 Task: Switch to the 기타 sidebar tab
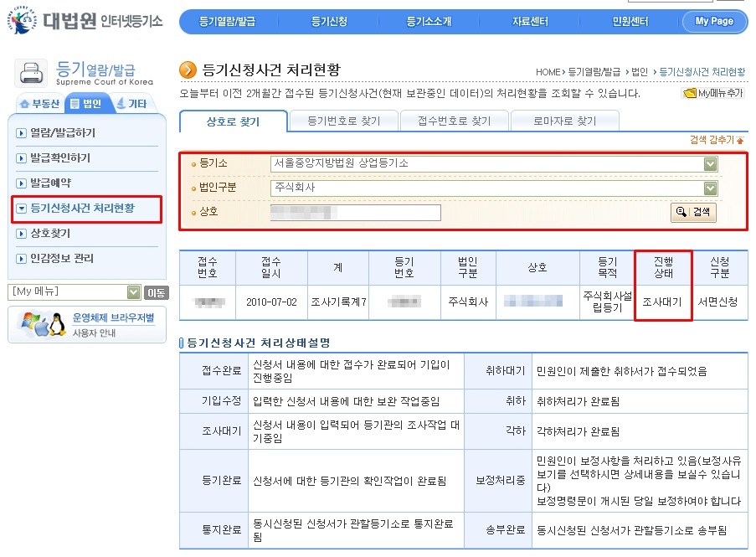(x=131, y=104)
